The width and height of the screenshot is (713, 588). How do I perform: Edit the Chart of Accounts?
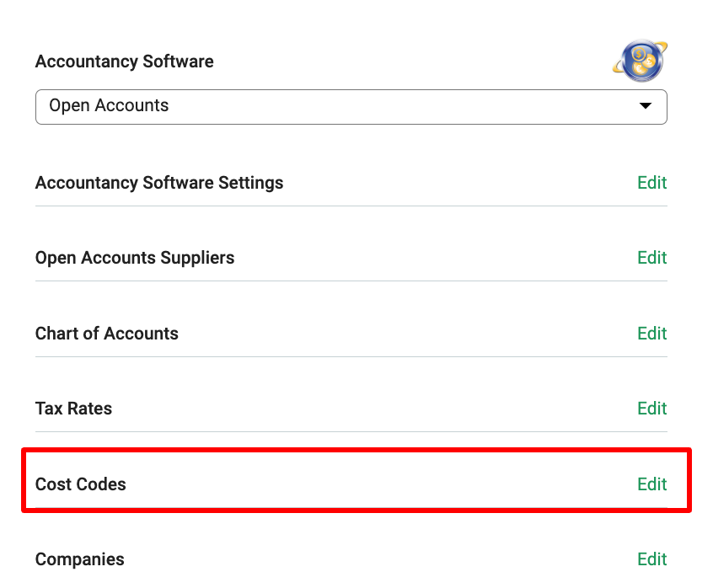pos(651,334)
